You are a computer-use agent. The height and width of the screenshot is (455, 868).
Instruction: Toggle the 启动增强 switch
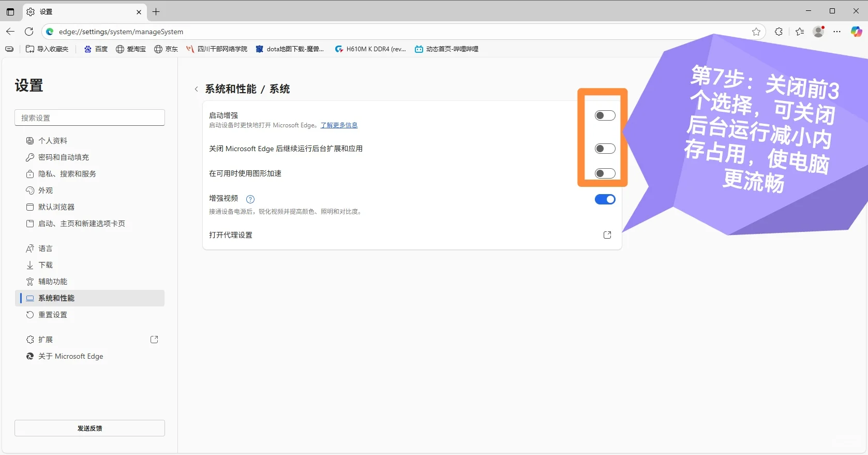(x=605, y=115)
